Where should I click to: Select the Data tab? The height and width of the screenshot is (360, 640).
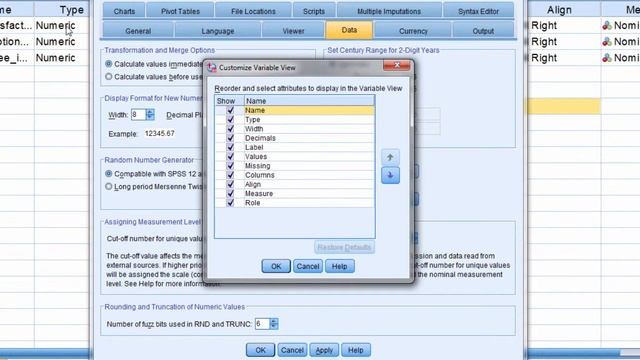(349, 30)
